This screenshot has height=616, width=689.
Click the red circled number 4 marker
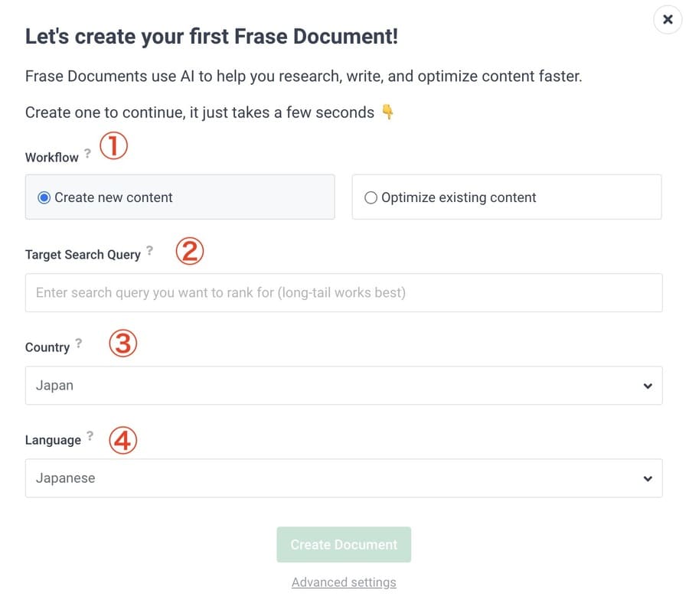tap(123, 440)
